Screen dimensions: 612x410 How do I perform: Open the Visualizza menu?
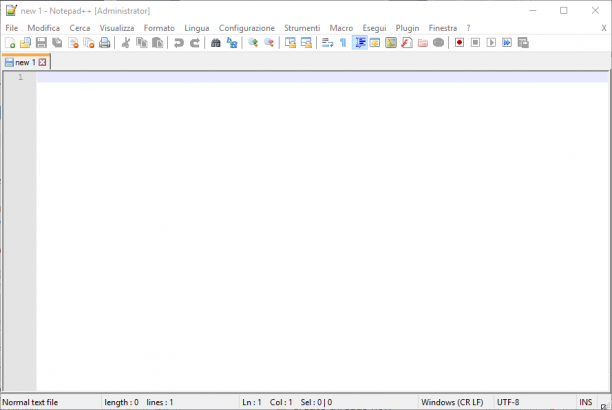coord(117,28)
